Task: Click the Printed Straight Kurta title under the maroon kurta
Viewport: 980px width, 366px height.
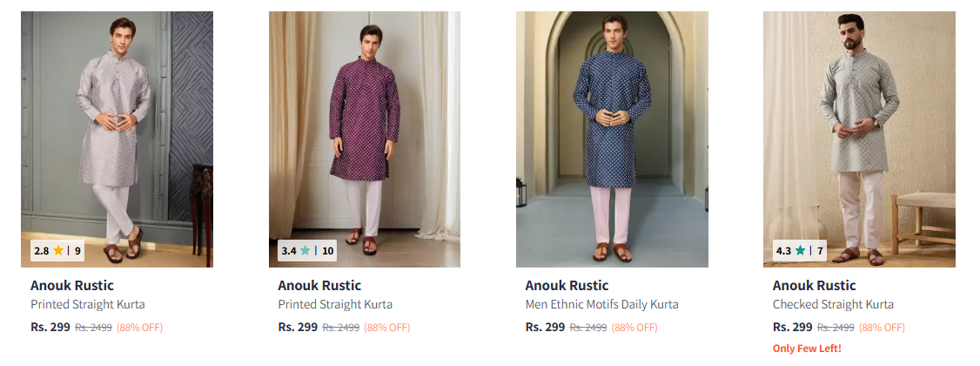Action: pos(335,305)
